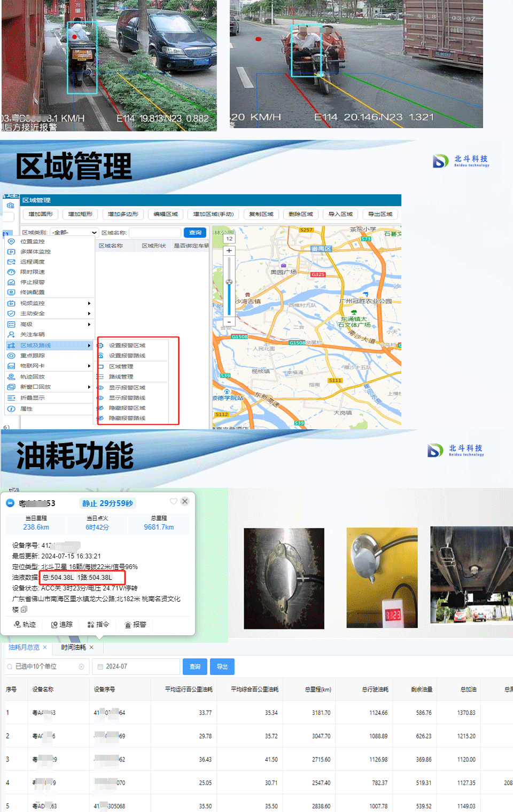Image resolution: width=513 pixels, height=812 pixels.
Task: Choose 区域管理 in the submenu
Action: (x=121, y=367)
